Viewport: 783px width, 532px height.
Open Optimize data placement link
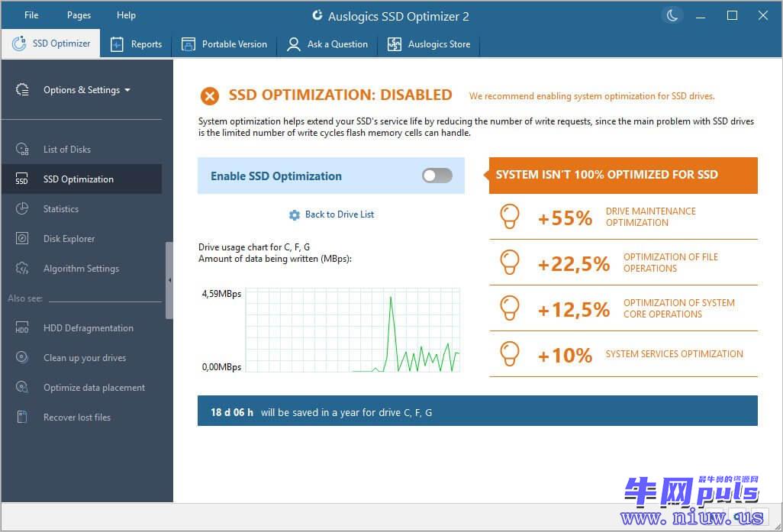[x=82, y=387]
